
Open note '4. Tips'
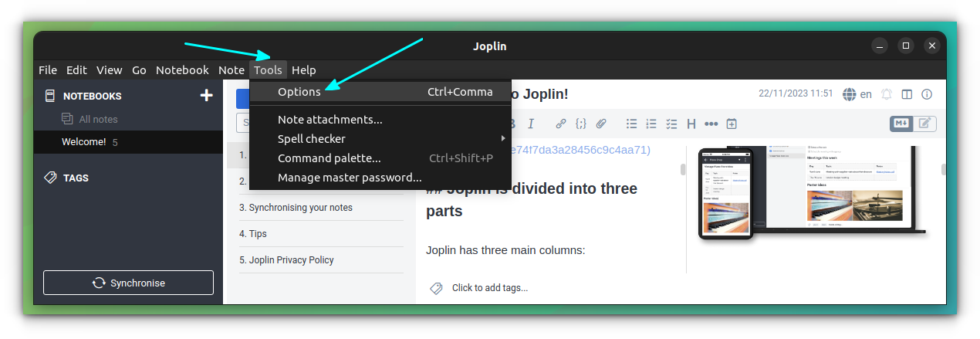coord(253,233)
